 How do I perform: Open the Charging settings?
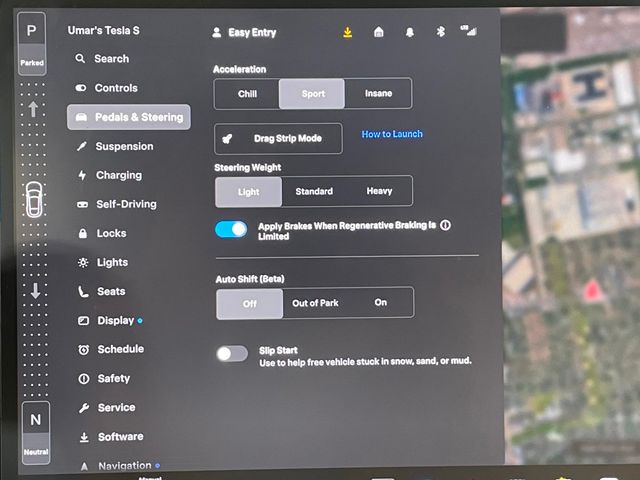click(110, 175)
